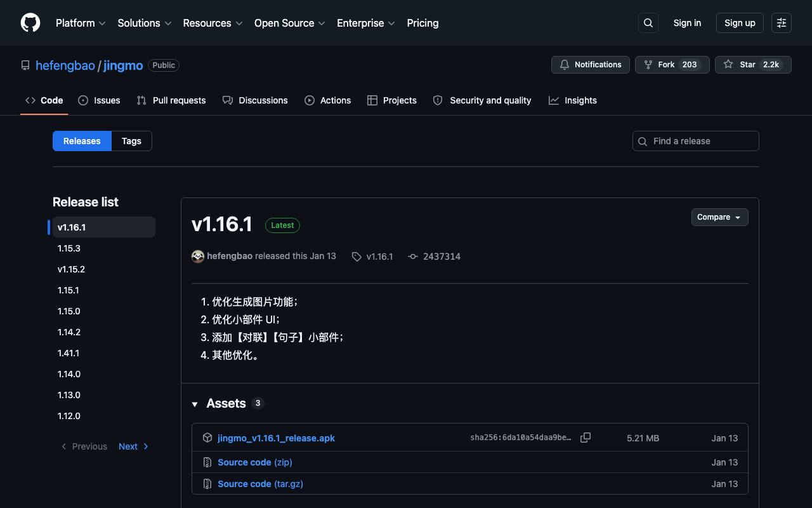
Task: Click the hefengbao avatar image
Action: point(198,256)
